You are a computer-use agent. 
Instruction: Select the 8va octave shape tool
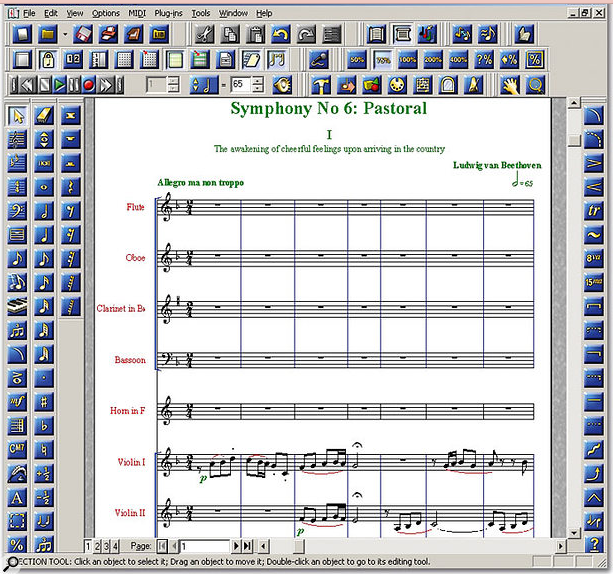point(593,258)
